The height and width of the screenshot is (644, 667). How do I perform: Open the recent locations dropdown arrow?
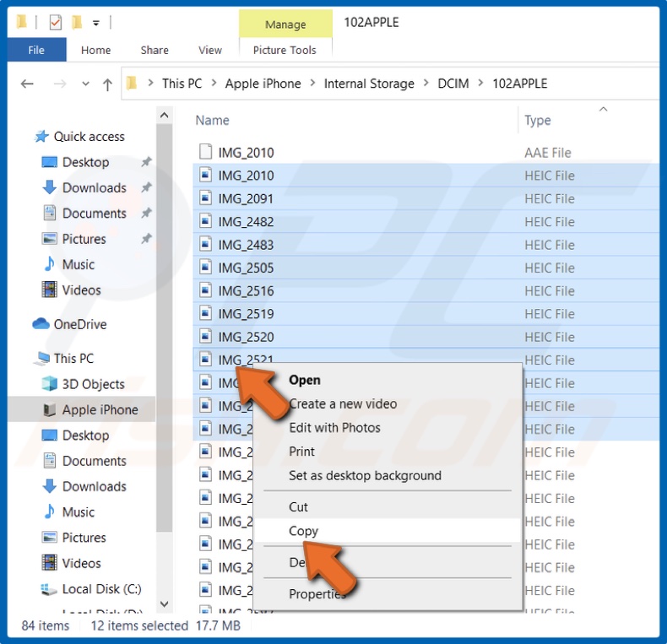[85, 84]
